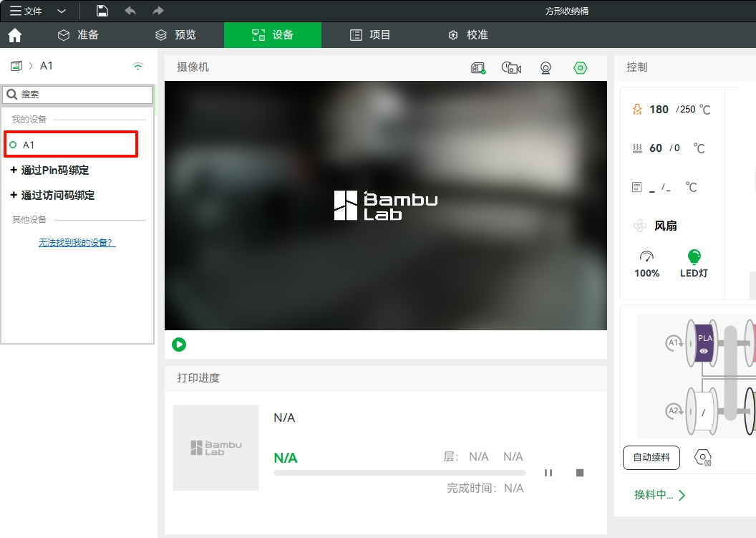Image resolution: width=756 pixels, height=538 pixels.
Task: Switch to the 预览 tab
Action: pos(175,34)
